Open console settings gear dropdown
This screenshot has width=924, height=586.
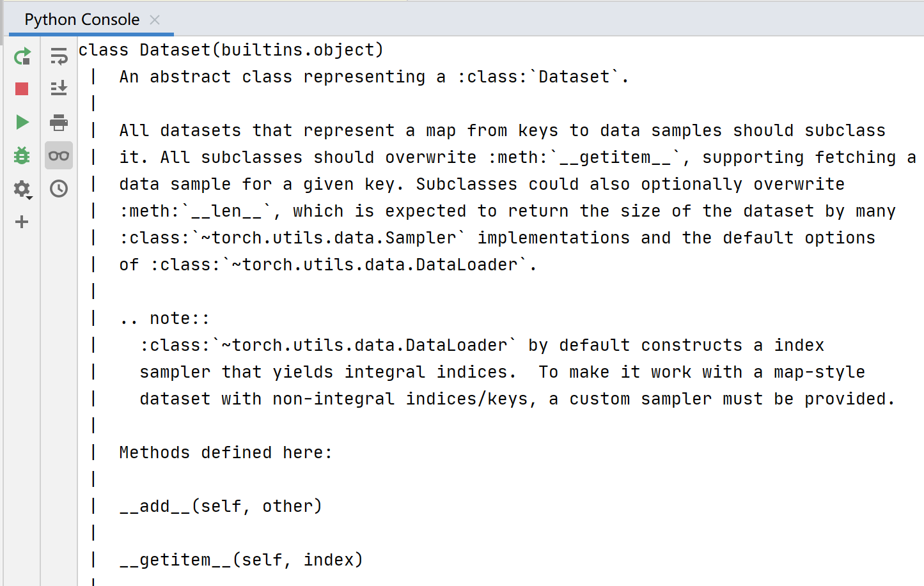point(23,189)
